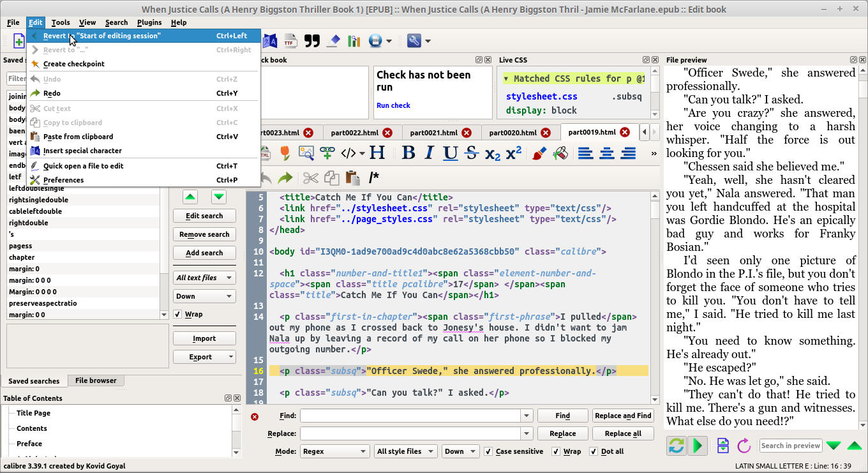
Task: Open the Down dropdown in Saved searches
Action: (x=204, y=296)
